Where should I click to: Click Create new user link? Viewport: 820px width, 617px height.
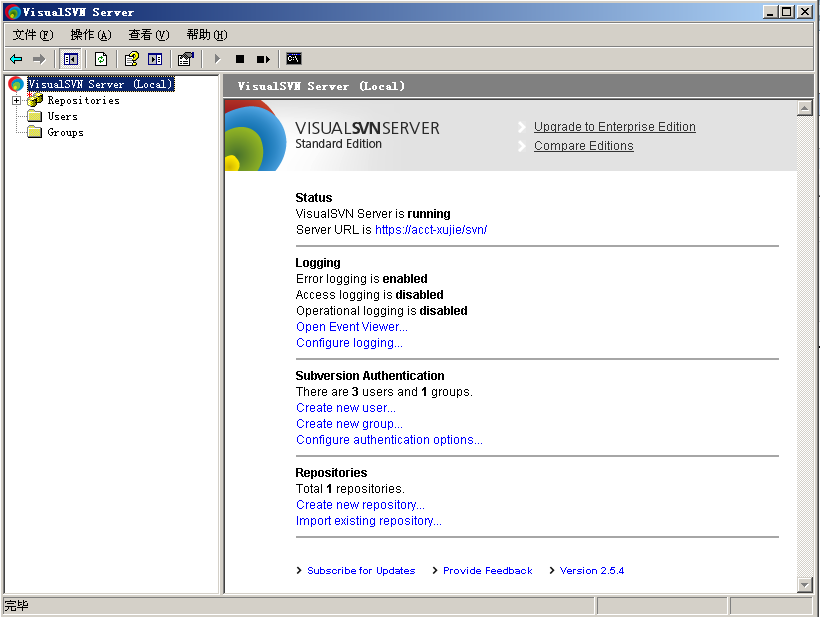pyautogui.click(x=346, y=408)
